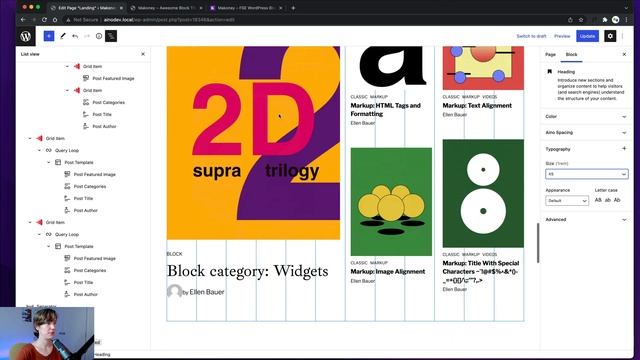Toggle the List View toolbar button

click(111, 36)
